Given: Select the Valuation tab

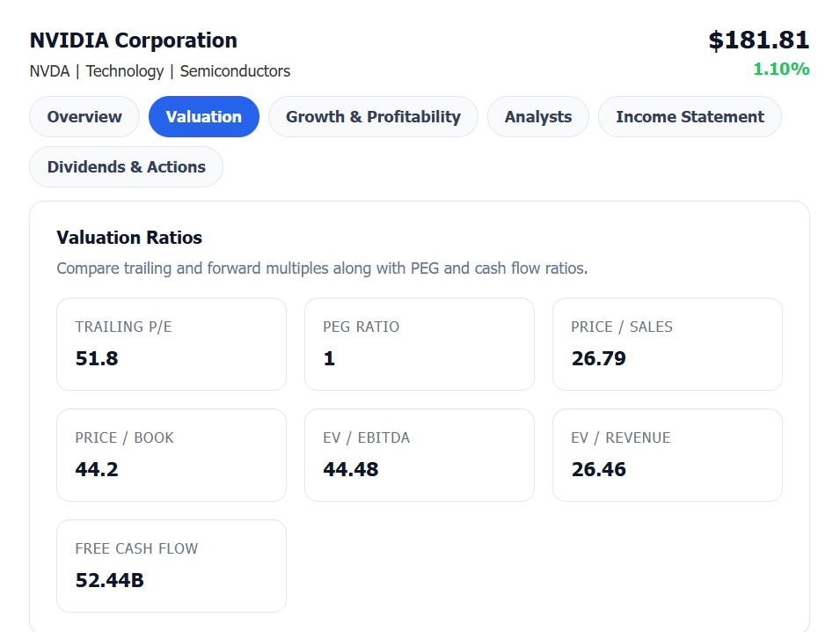Looking at the screenshot, I should [x=203, y=117].
